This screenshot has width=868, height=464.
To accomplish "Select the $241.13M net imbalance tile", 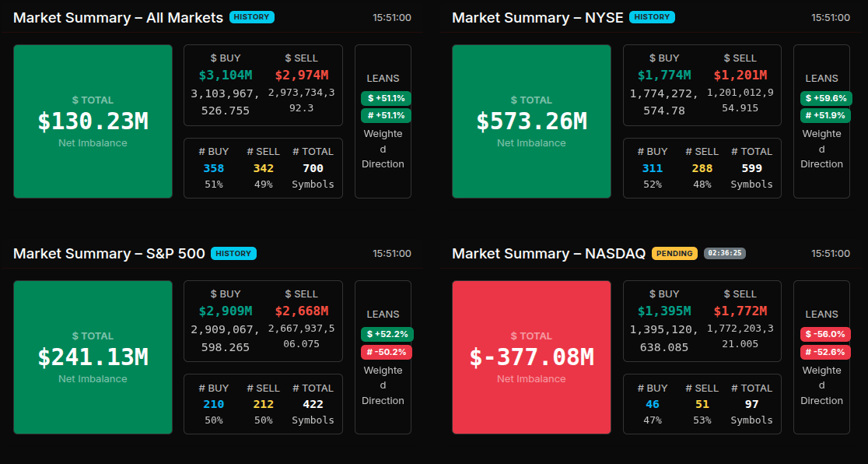I will click(93, 357).
